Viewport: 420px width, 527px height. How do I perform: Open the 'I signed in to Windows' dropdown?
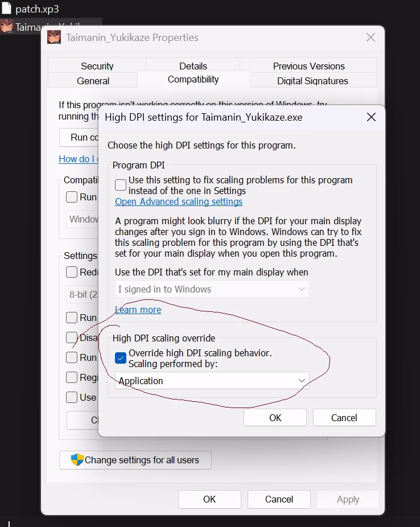(212, 289)
